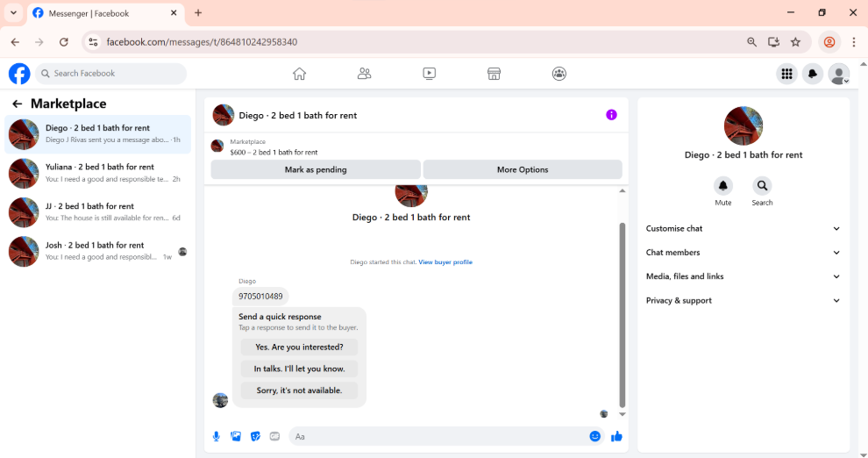Click the $600 listing thumbnail in Marketplace banner
868x458 pixels.
click(x=217, y=147)
